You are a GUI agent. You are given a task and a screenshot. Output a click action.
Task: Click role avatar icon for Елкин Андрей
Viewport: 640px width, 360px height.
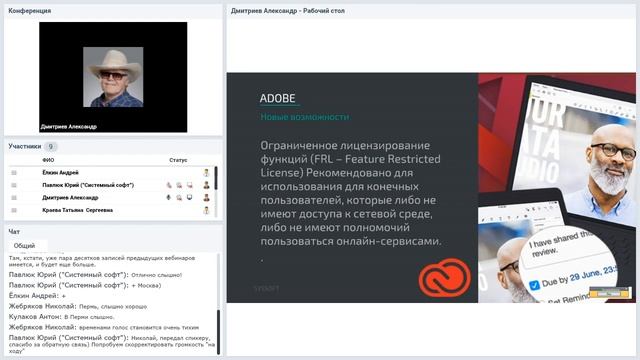tap(207, 173)
